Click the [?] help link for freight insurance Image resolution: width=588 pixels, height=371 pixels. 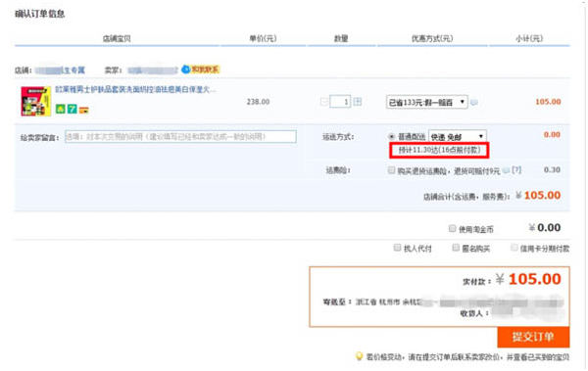(x=516, y=170)
